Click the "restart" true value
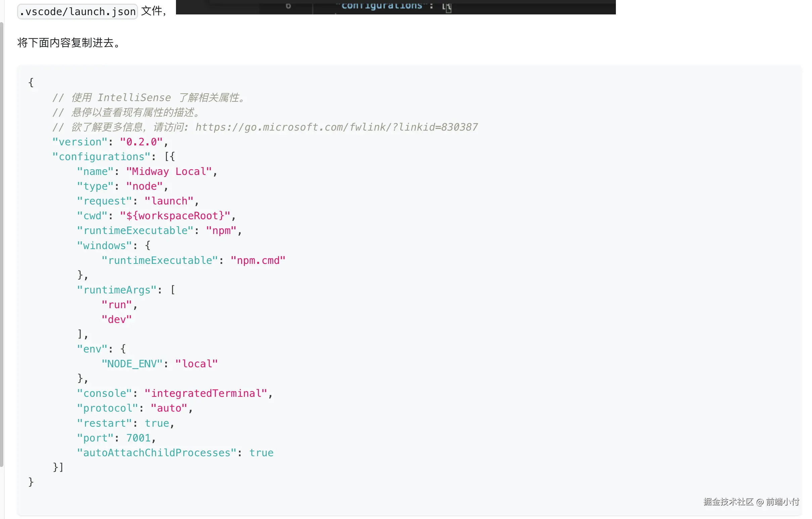 click(x=157, y=423)
